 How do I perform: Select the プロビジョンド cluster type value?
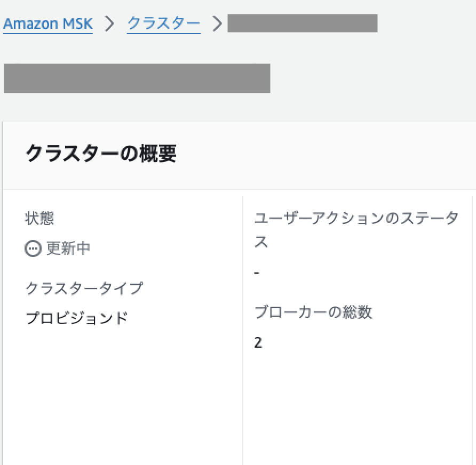pos(77,318)
